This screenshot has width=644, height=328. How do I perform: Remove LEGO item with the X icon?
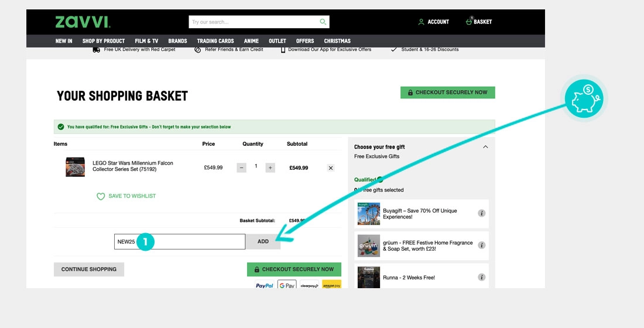331,168
